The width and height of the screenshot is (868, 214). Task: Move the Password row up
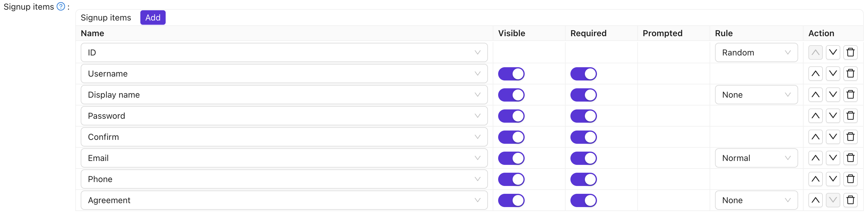coord(815,116)
